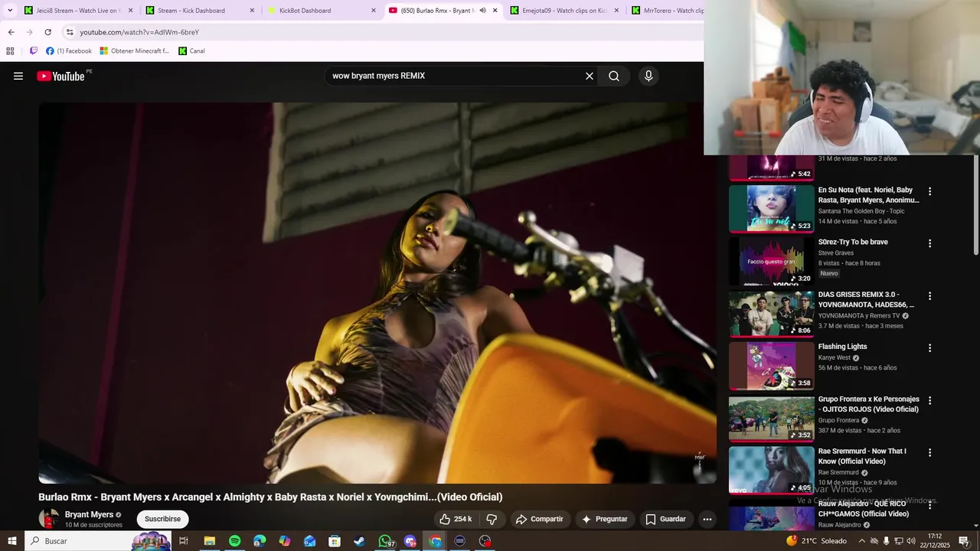
Task: Open the Canal bookmark
Action: click(191, 51)
